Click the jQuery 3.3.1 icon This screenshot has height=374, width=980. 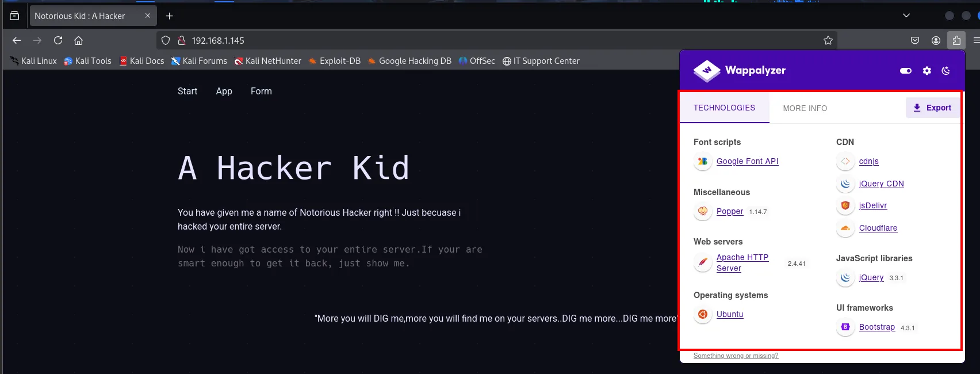[x=845, y=278]
